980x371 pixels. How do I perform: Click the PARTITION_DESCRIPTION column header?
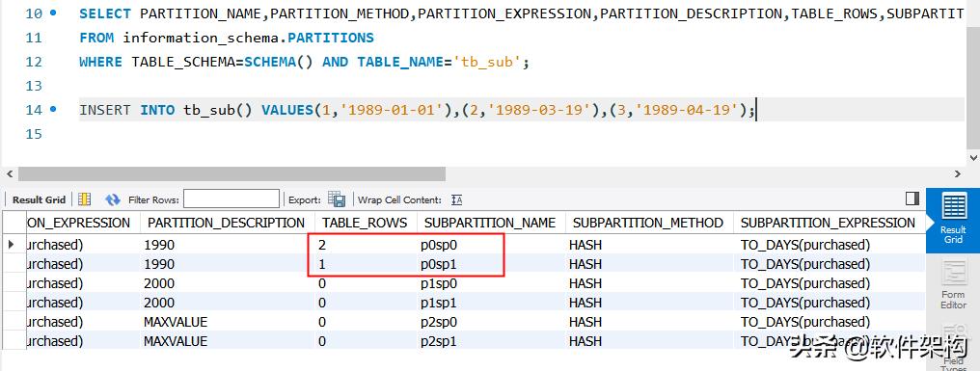pos(227,223)
